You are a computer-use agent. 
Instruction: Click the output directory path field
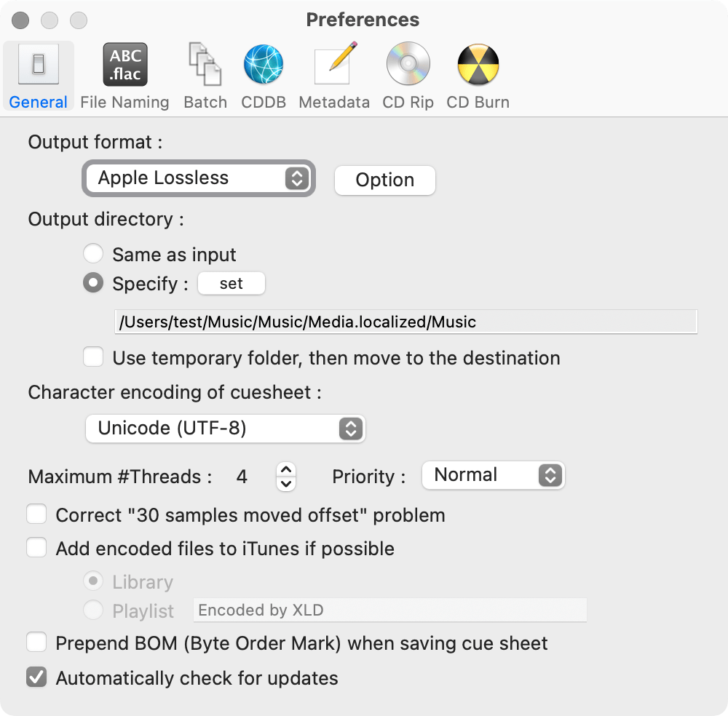(x=405, y=322)
